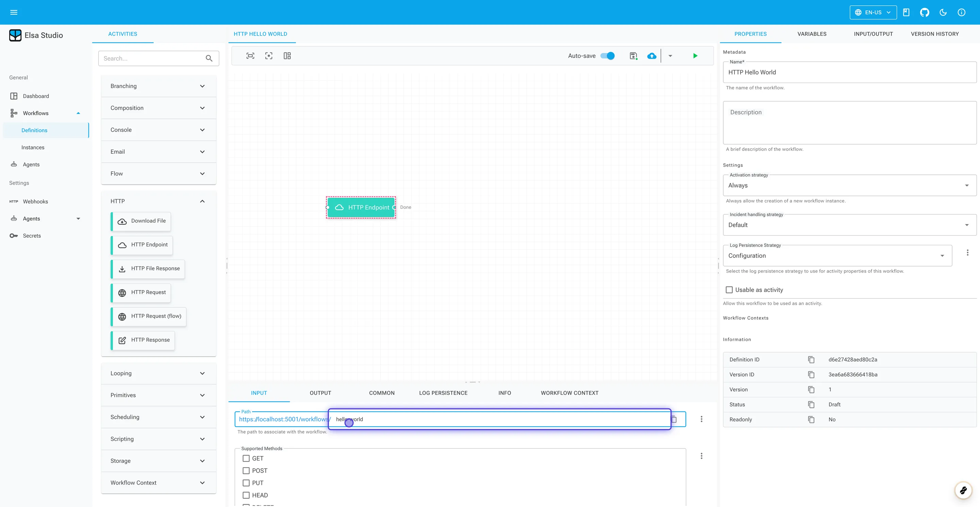The image size is (980, 507).
Task: Open the Activation strategy dropdown
Action: tap(849, 185)
